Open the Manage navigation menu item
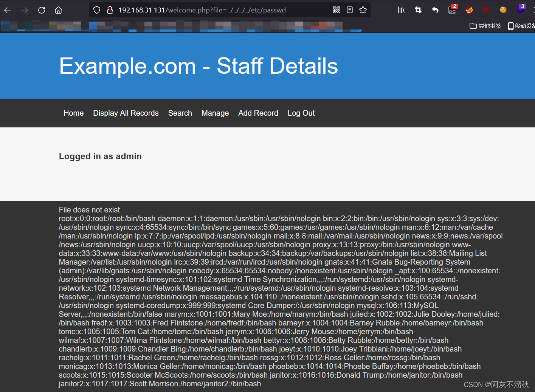This screenshot has height=392, width=535. pos(215,113)
